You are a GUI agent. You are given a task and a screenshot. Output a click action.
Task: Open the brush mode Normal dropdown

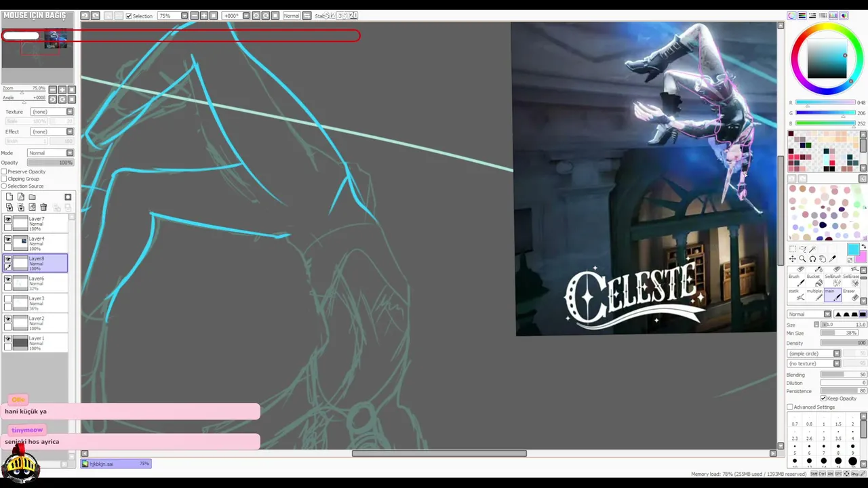pos(809,314)
